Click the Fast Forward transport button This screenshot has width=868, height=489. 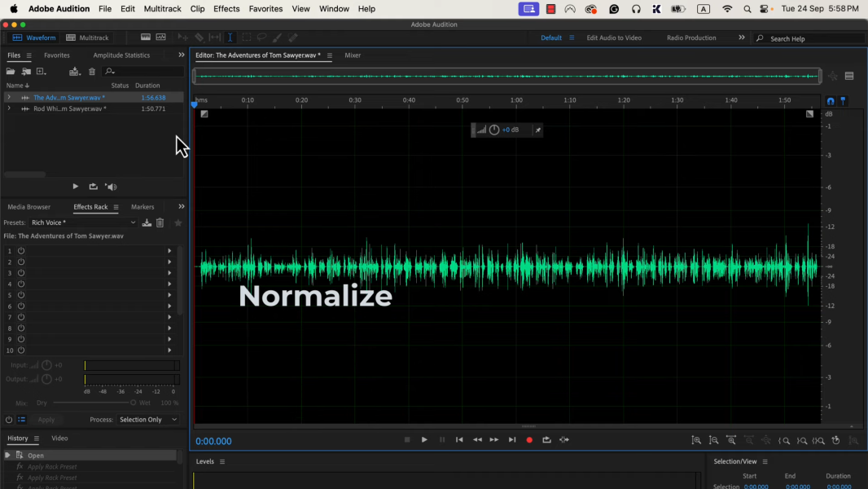(493, 440)
